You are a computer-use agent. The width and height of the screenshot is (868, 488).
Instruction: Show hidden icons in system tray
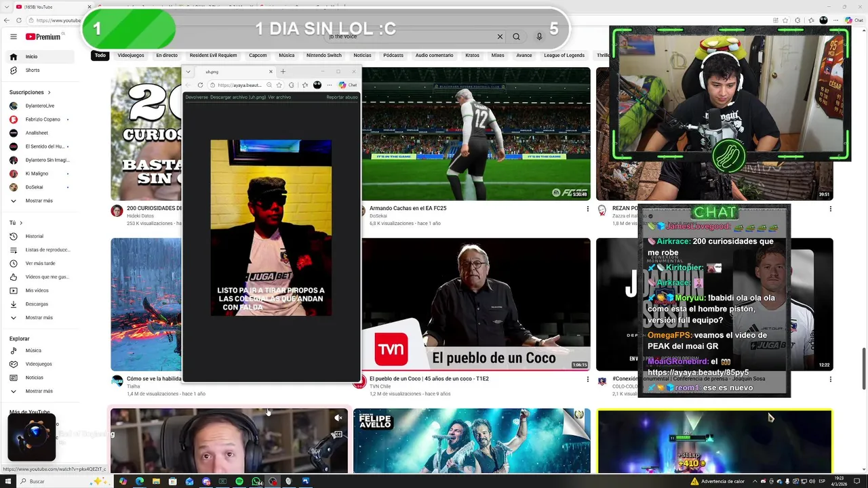click(x=755, y=481)
